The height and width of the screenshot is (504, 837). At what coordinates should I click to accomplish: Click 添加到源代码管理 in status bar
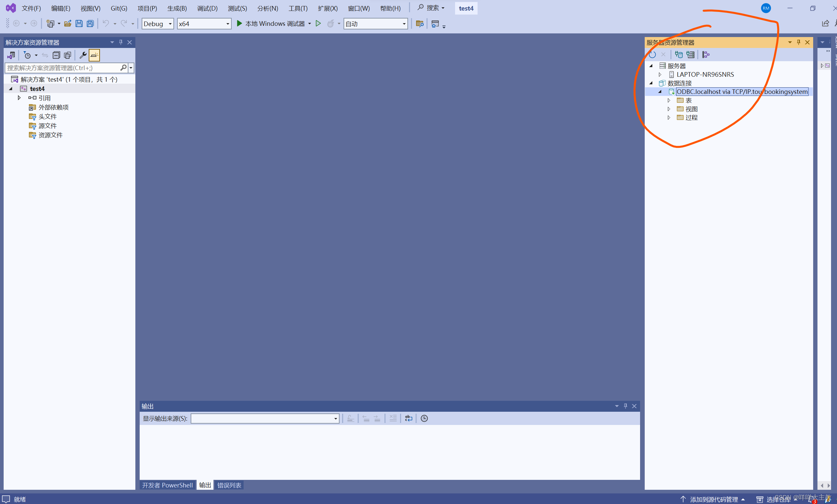pyautogui.click(x=713, y=499)
